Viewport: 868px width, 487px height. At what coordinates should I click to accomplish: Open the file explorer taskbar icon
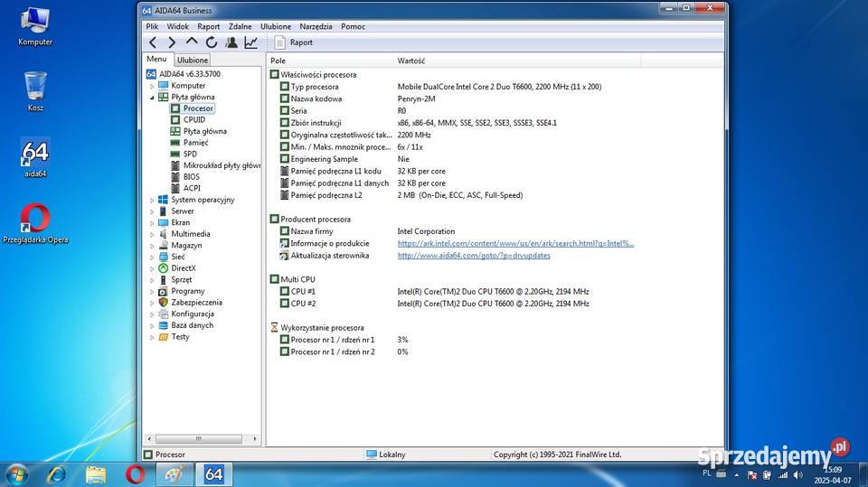(x=96, y=474)
